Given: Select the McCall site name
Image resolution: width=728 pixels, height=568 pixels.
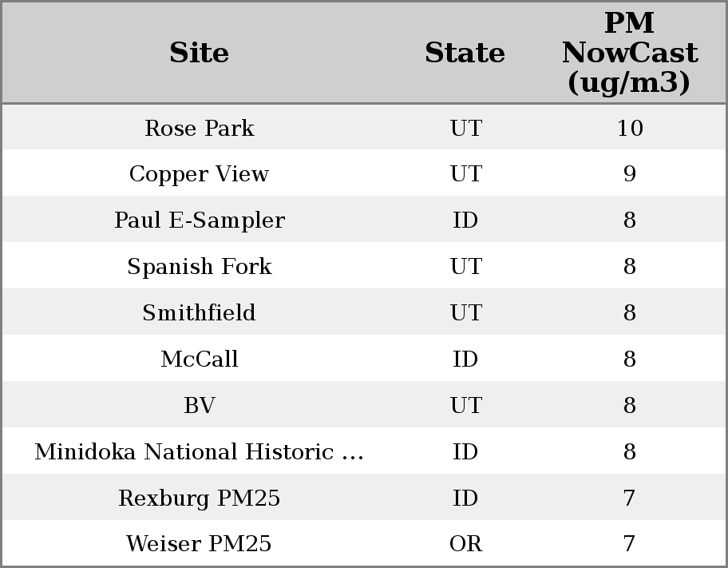Looking at the screenshot, I should click(x=199, y=359).
